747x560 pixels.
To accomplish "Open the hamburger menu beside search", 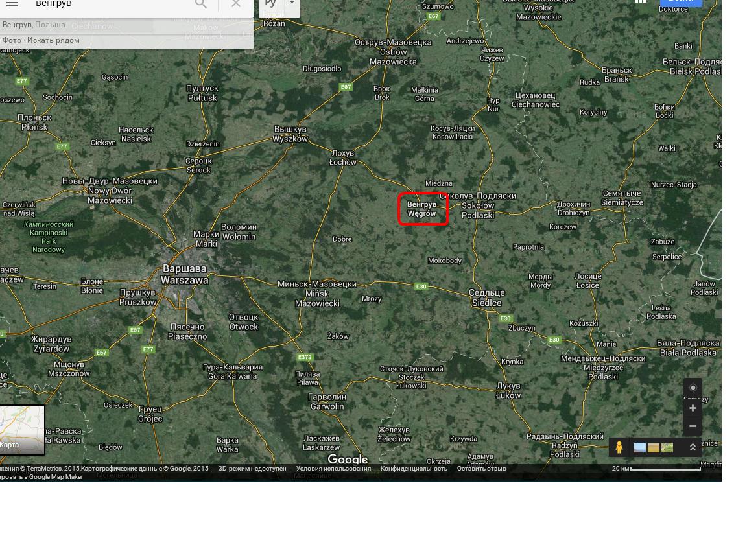I will coord(12,4).
